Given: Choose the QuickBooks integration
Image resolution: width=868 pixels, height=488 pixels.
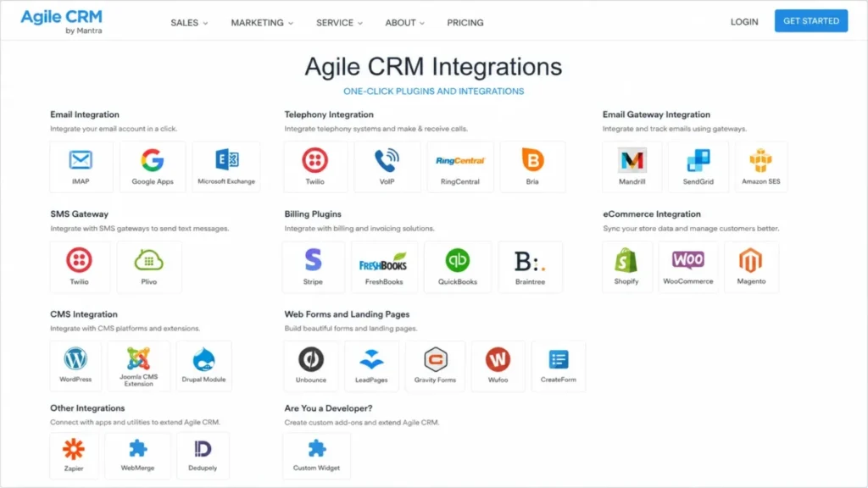Looking at the screenshot, I should 458,267.
